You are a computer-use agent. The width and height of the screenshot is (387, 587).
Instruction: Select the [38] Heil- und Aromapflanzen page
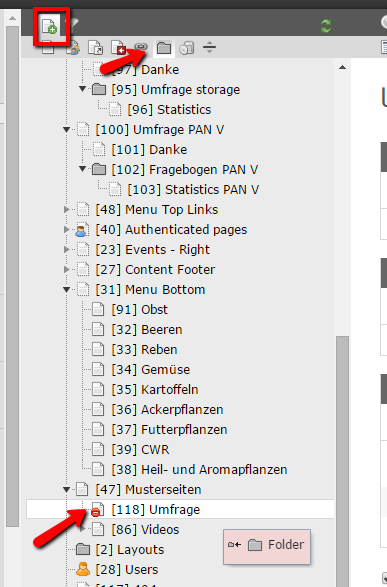pos(199,469)
